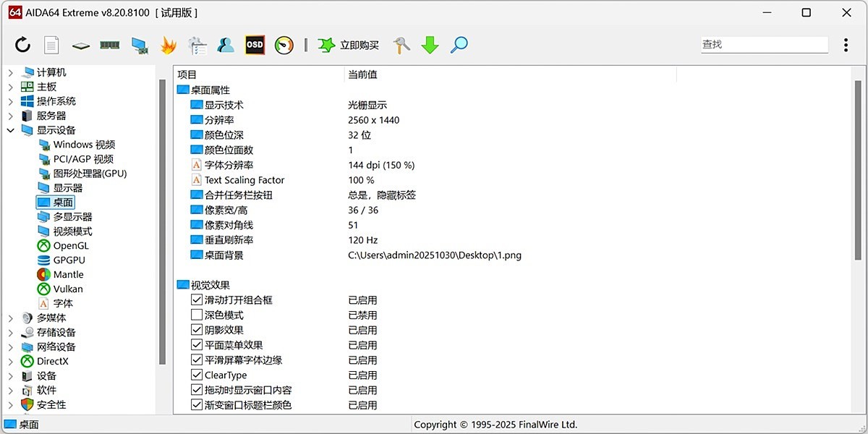
Task: Open the report wizard page icon
Action: point(51,45)
